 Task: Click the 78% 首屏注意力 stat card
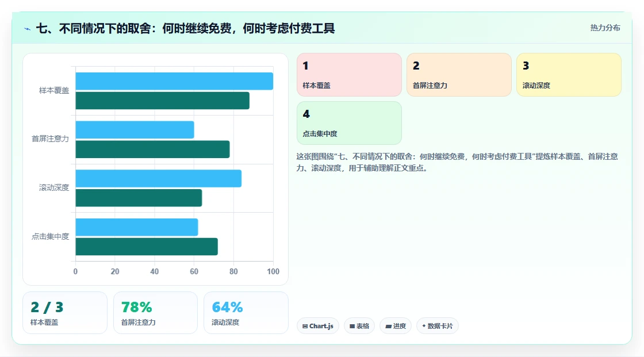(155, 313)
